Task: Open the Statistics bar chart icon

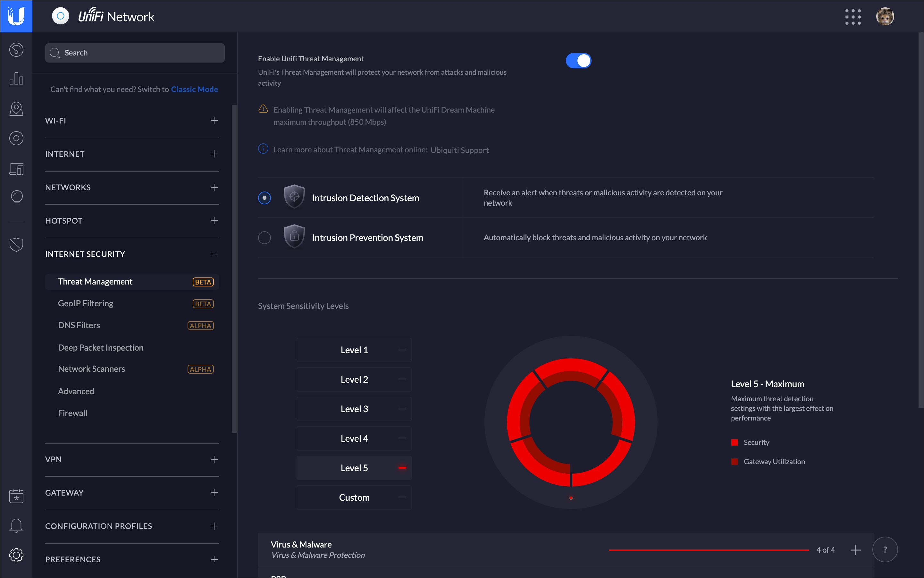Action: pos(16,79)
